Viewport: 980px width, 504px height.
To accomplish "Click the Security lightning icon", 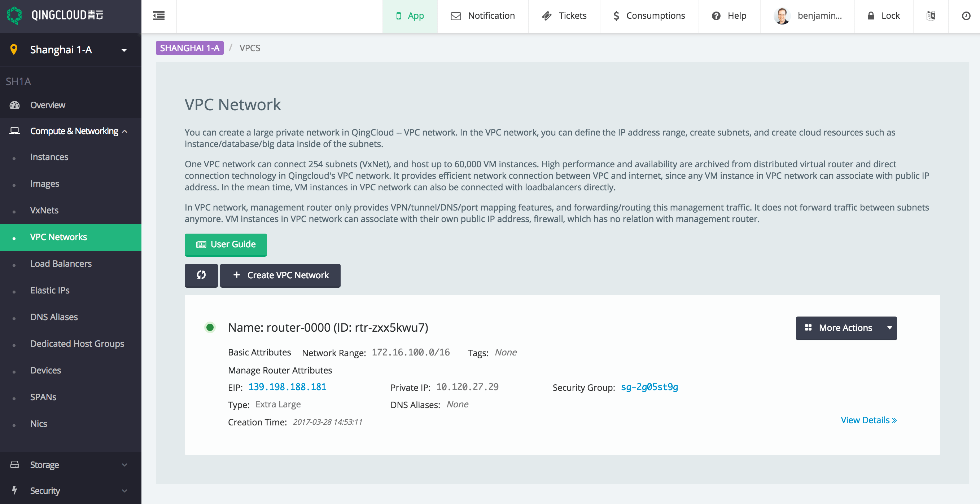I will tap(14, 491).
